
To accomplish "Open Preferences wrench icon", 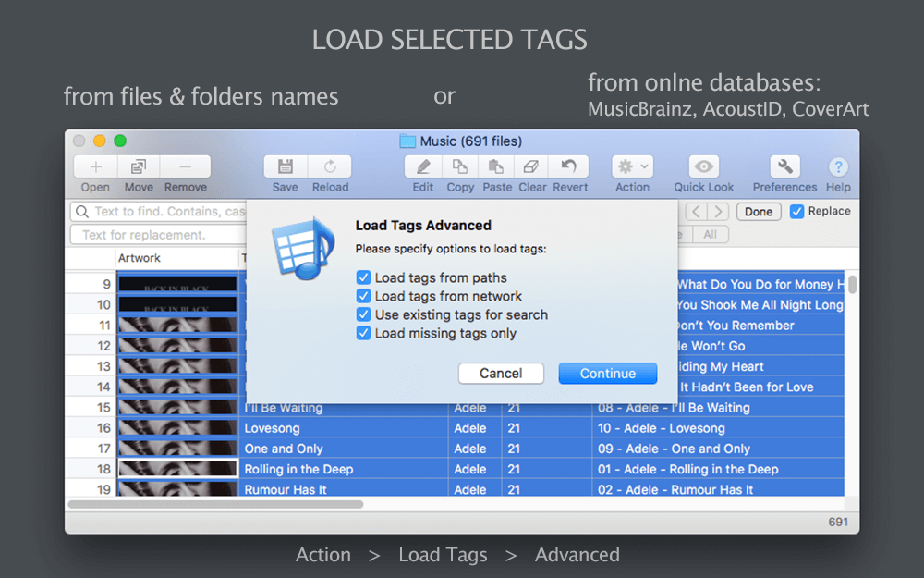I will (x=784, y=167).
